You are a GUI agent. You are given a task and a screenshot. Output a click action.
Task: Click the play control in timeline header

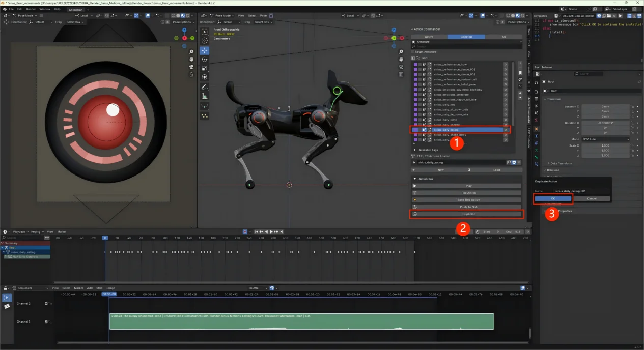point(271,232)
